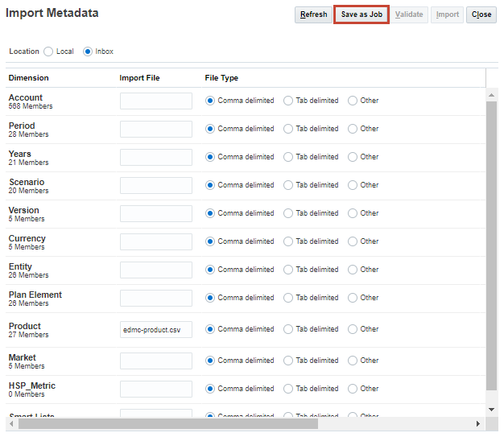This screenshot has width=504, height=437.
Task: Select Tab delimited for Plan Element
Action: pos(288,298)
